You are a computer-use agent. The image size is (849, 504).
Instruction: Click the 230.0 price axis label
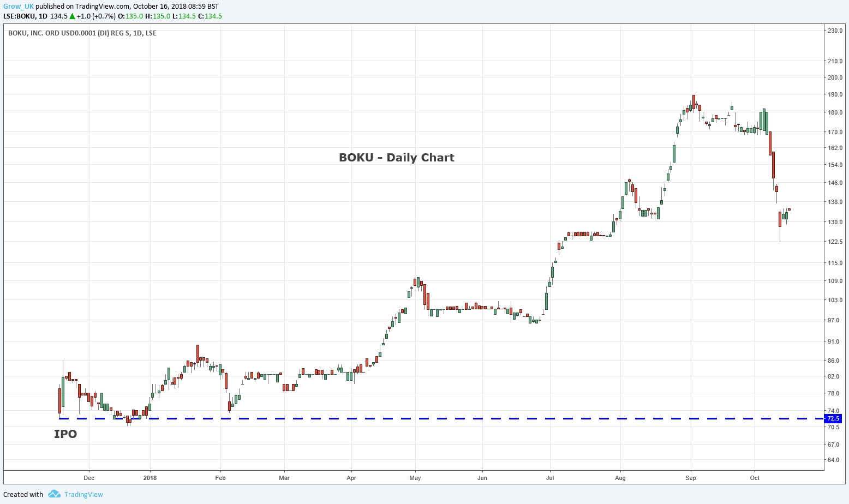point(835,31)
